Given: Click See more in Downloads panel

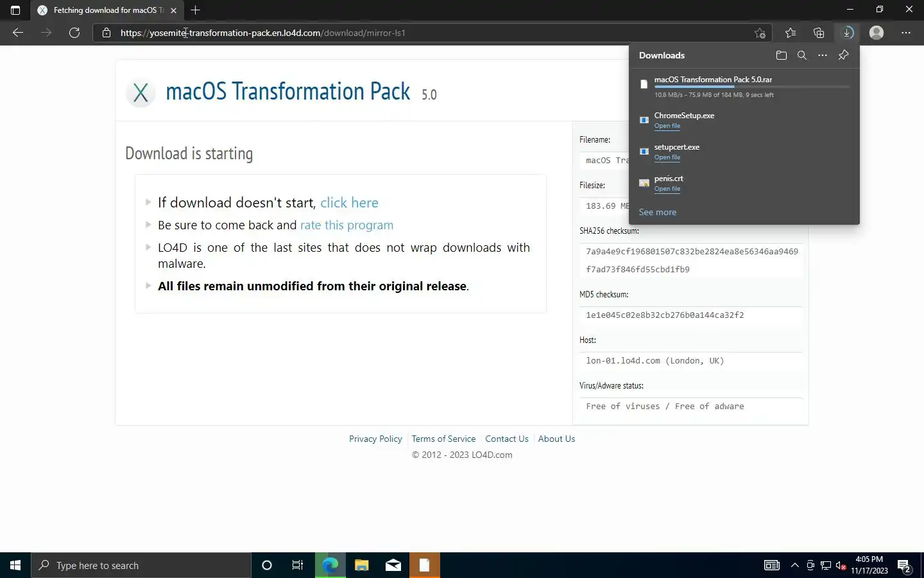Looking at the screenshot, I should click(x=658, y=212).
